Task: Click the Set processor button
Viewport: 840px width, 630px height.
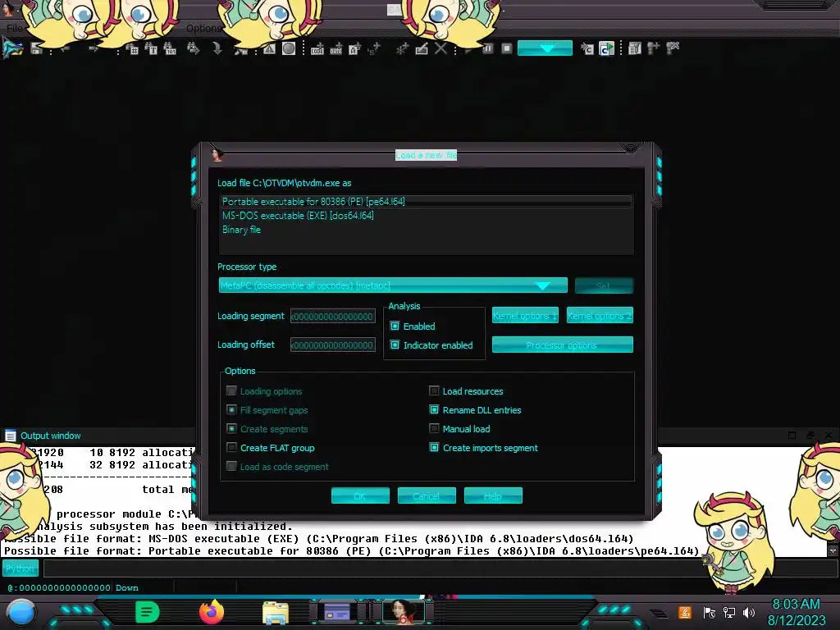Action: click(x=604, y=285)
